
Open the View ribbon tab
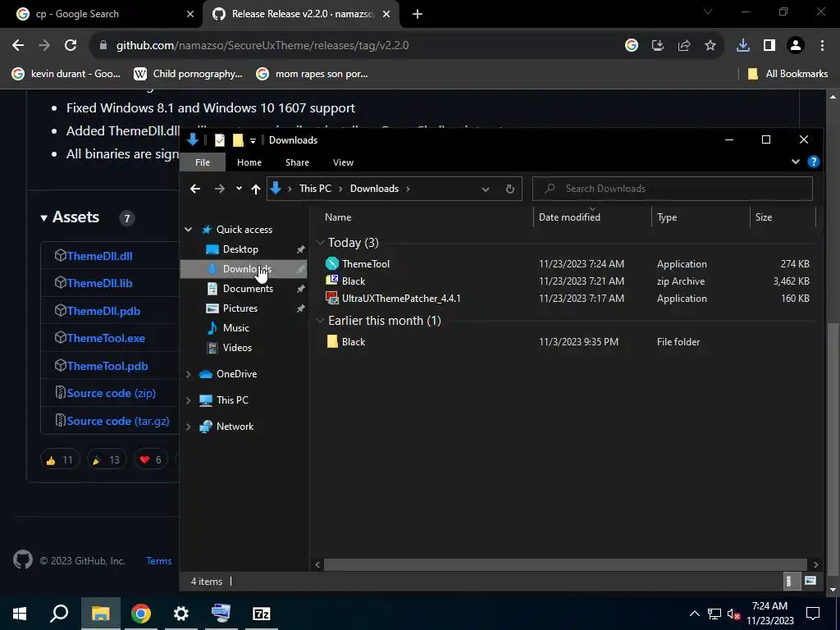343,162
